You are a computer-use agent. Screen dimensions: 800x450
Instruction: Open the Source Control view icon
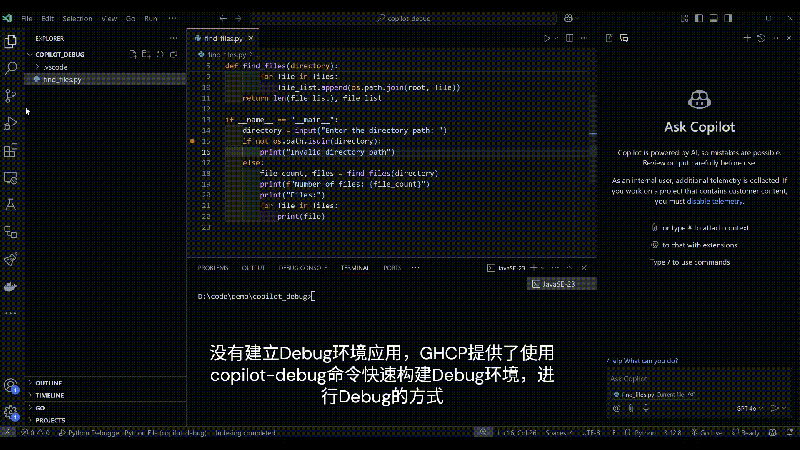coord(11,95)
